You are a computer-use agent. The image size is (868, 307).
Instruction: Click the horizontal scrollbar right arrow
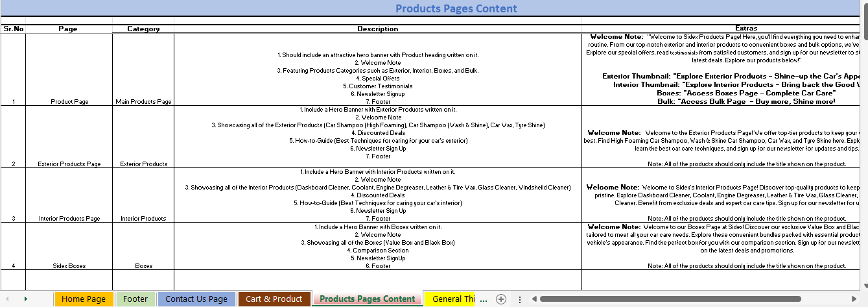pyautogui.click(x=854, y=299)
